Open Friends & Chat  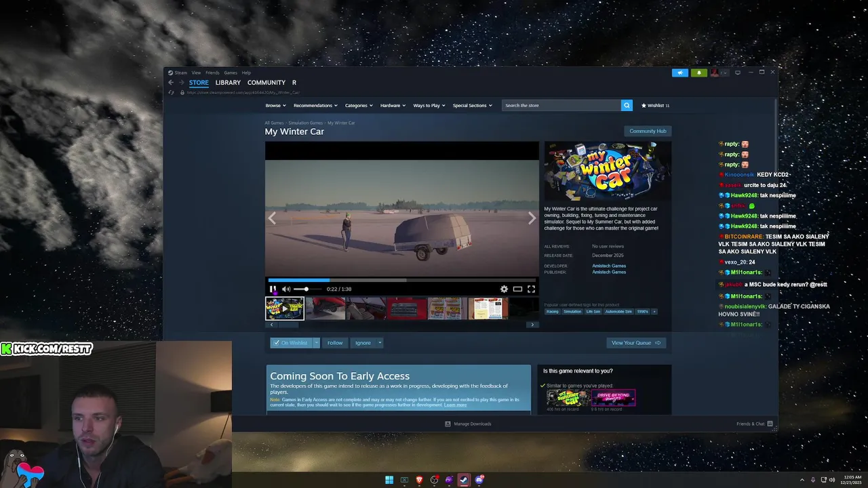(755, 424)
